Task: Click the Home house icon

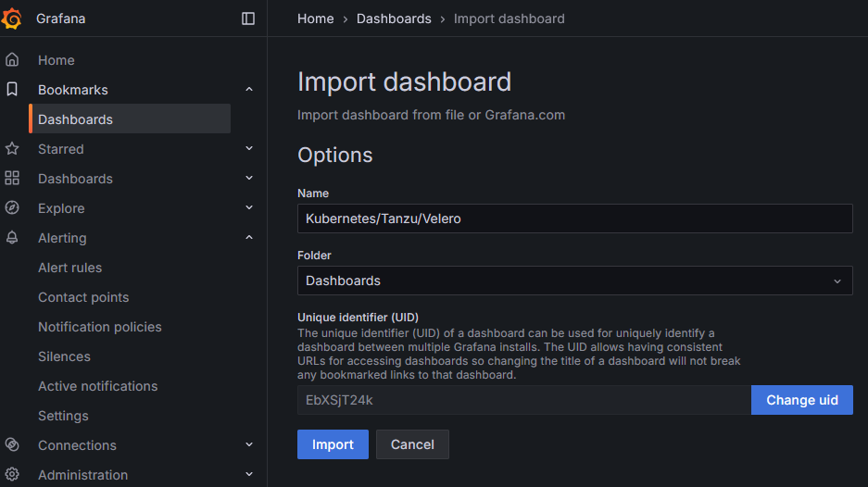Action: pos(12,60)
